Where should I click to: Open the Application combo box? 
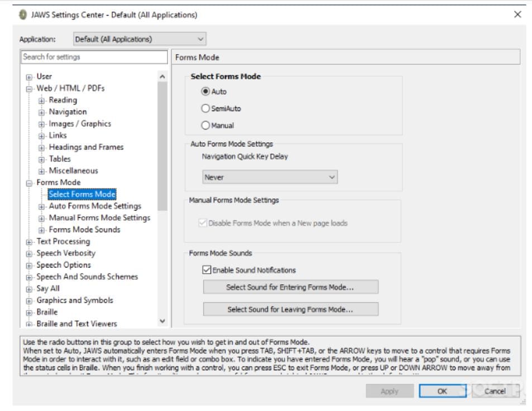click(140, 40)
